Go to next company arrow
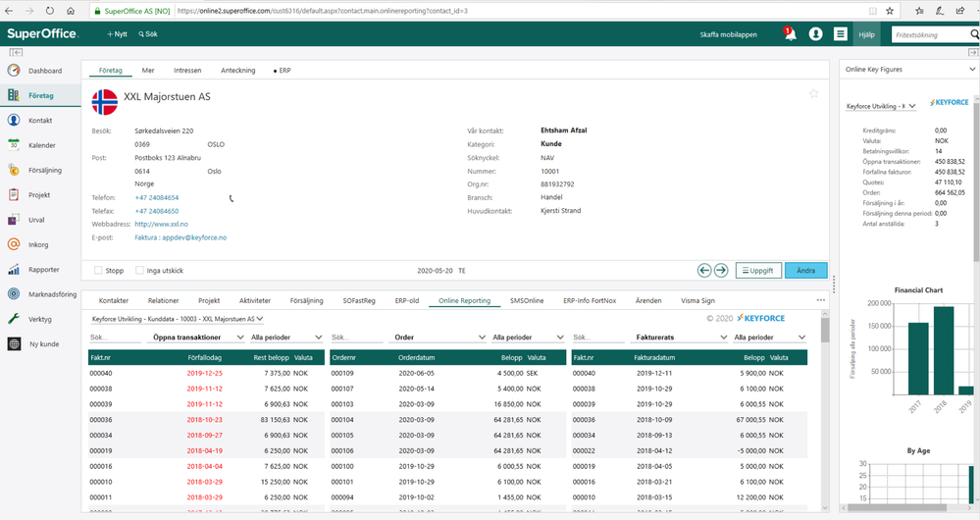 coord(721,271)
